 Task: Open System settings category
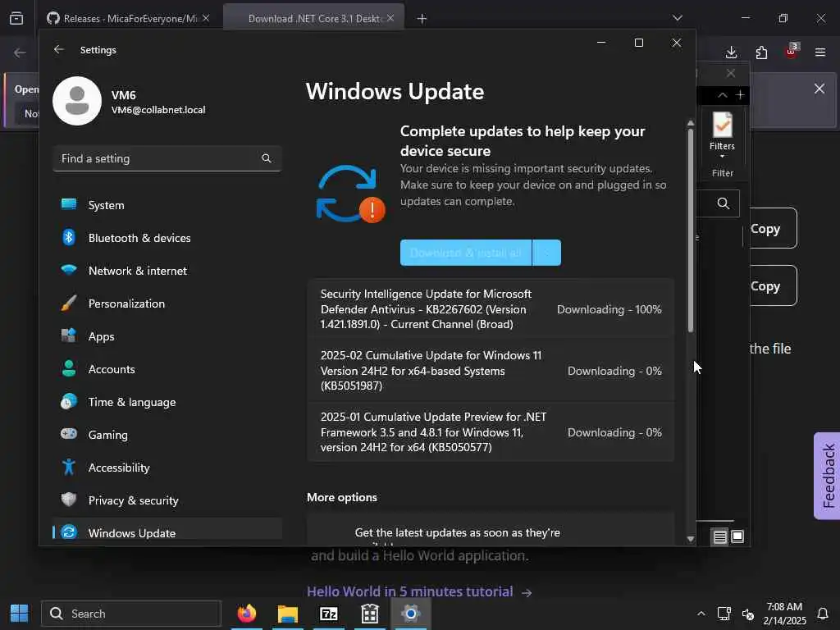[167, 205]
